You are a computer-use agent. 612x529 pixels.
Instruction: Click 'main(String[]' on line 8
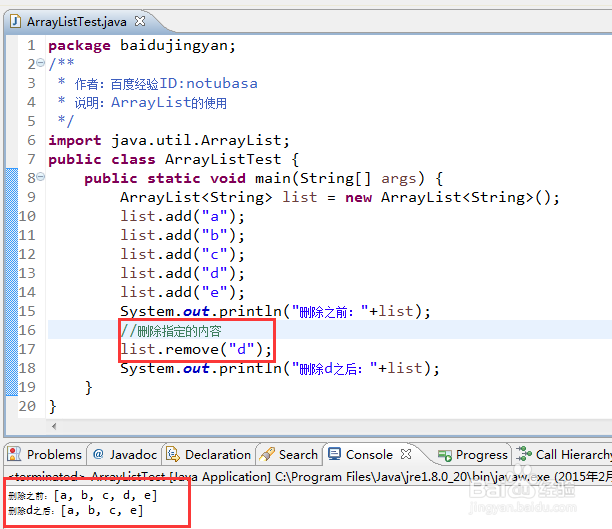313,178
